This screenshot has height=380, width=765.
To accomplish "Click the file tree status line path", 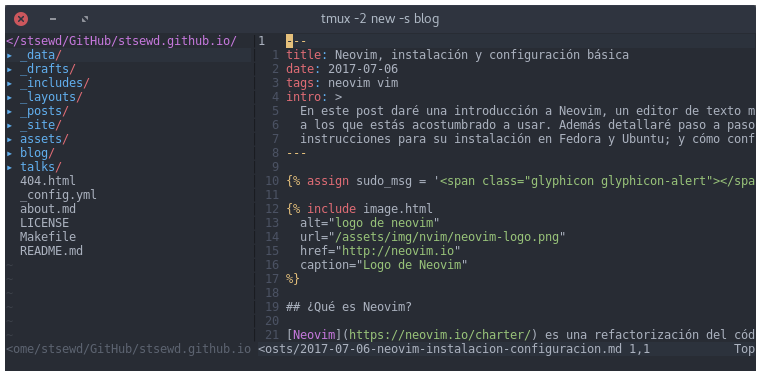I will [x=128, y=349].
